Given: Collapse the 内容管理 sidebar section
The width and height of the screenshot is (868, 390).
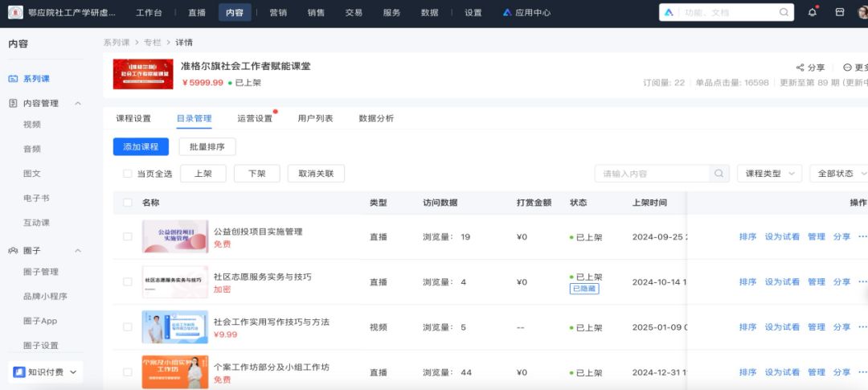Looking at the screenshot, I should coord(78,104).
